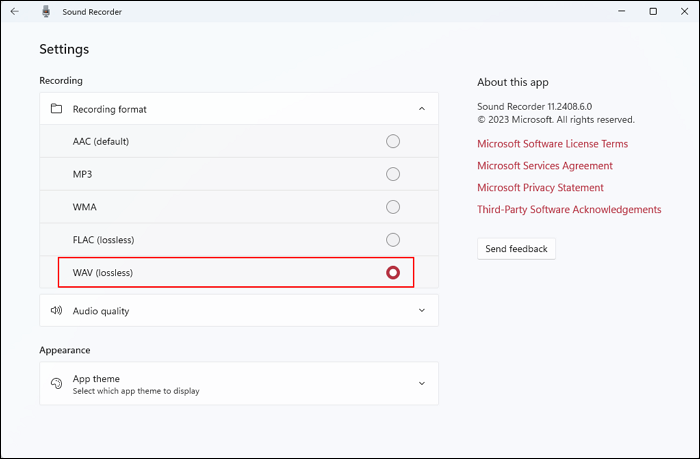Open Microsoft Software License Terms link
This screenshot has width=700, height=459.
tap(552, 144)
